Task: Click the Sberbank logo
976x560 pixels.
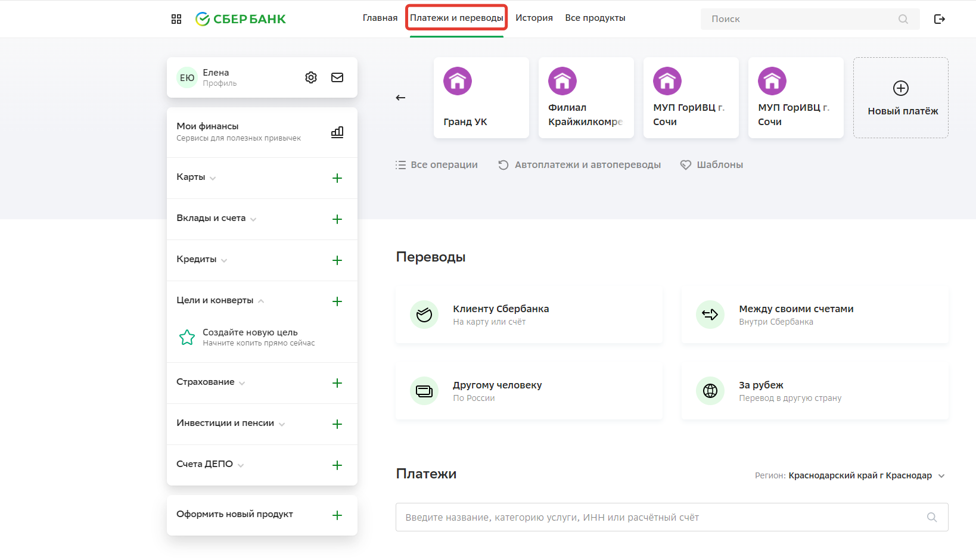Action: 241,19
